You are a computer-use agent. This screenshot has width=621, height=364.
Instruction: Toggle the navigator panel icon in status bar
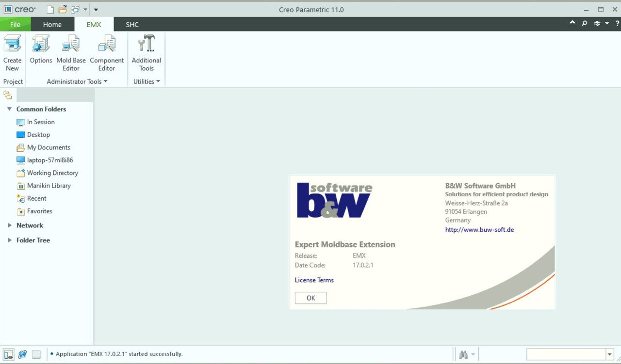tap(8, 354)
